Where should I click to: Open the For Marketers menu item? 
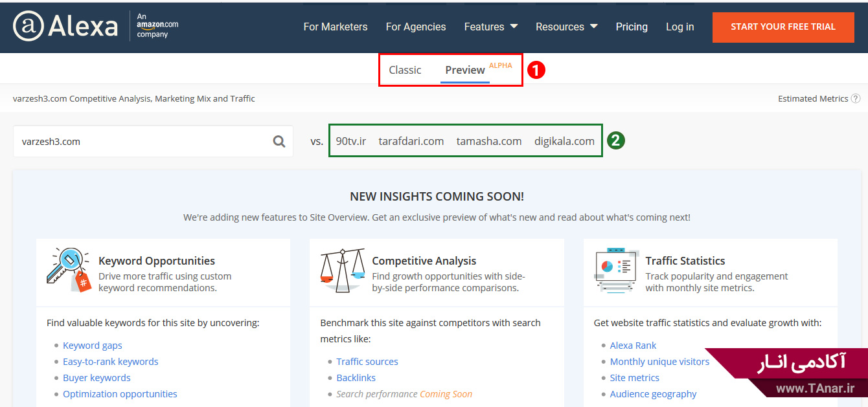pos(335,27)
